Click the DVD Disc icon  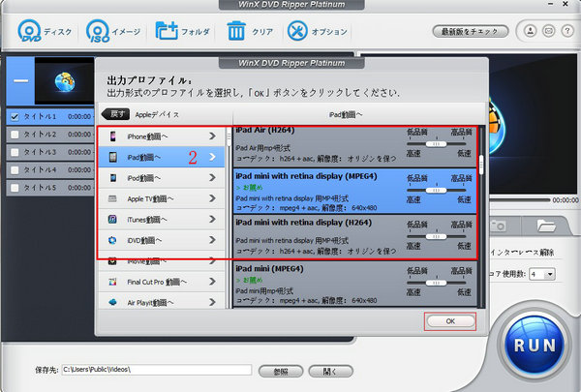tap(29, 31)
